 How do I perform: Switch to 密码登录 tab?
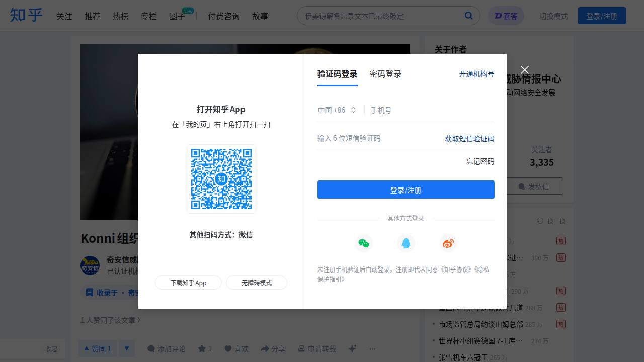[x=386, y=74]
